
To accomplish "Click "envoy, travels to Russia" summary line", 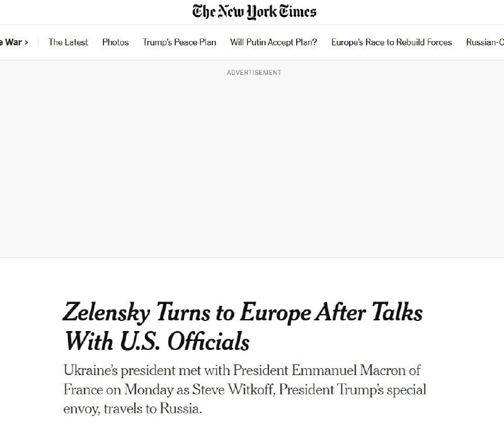I will point(135,409).
